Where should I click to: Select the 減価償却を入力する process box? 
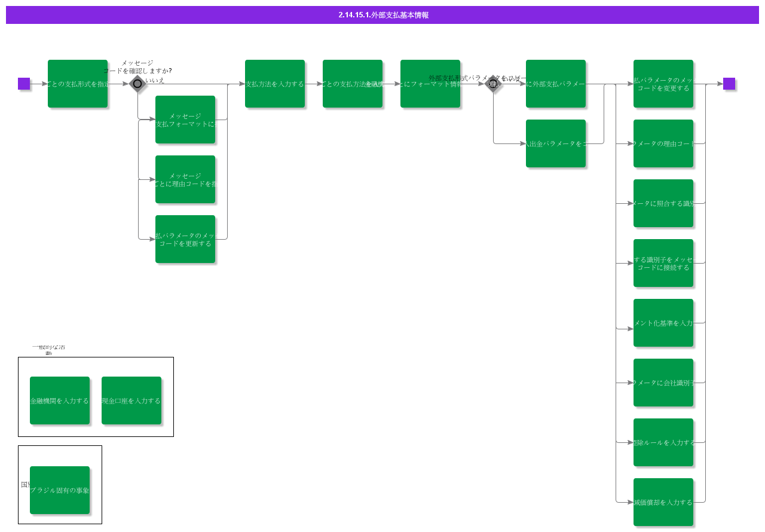663,502
